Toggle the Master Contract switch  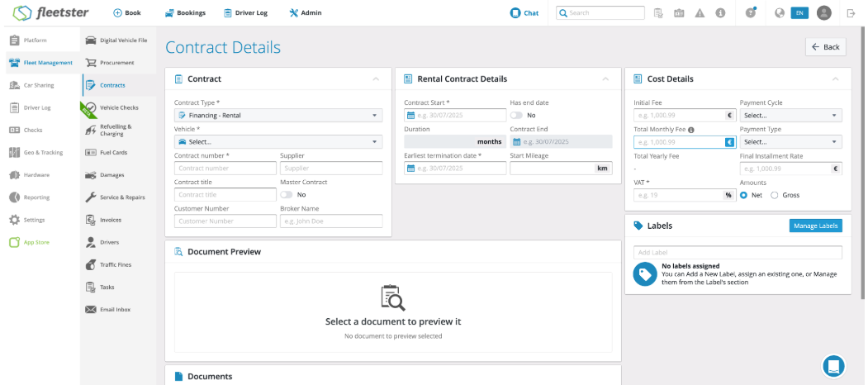tap(287, 194)
